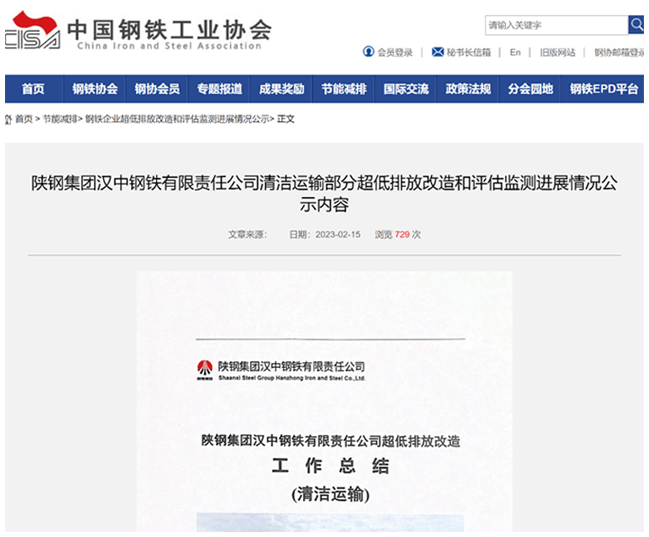Select the 钢协会员 navigation tab
This screenshot has width=649, height=537.
pos(157,89)
